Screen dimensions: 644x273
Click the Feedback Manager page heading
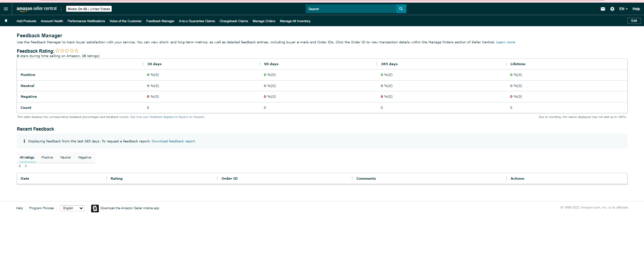40,36
